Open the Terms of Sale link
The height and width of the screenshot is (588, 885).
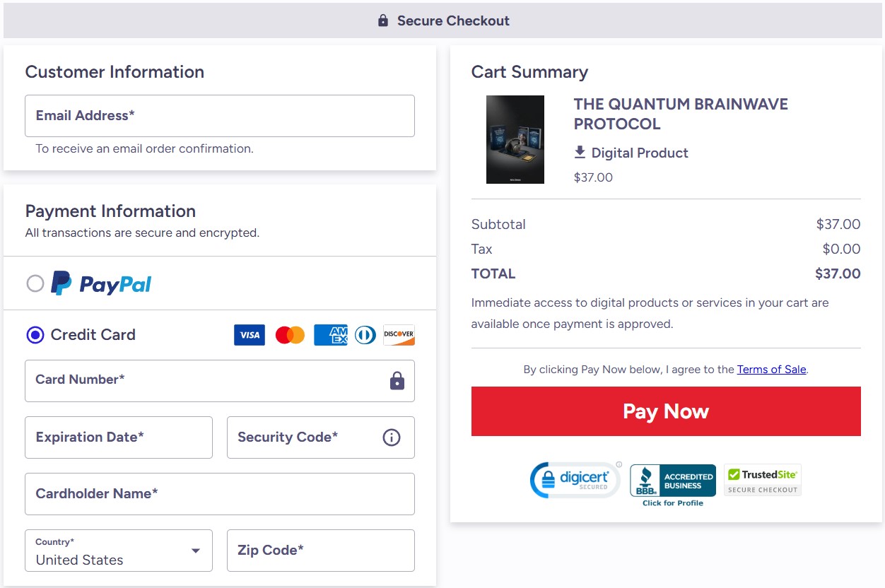(x=771, y=369)
